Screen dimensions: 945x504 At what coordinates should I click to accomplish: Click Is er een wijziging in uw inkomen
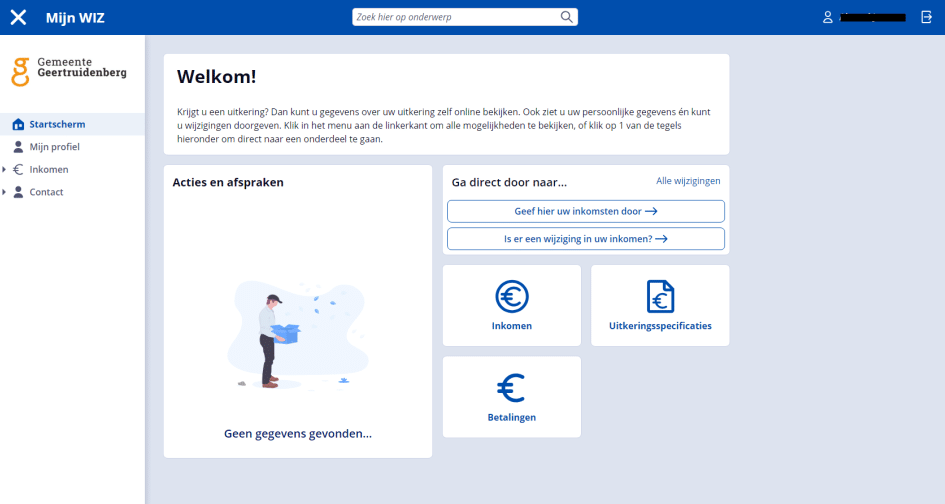[x=586, y=239]
